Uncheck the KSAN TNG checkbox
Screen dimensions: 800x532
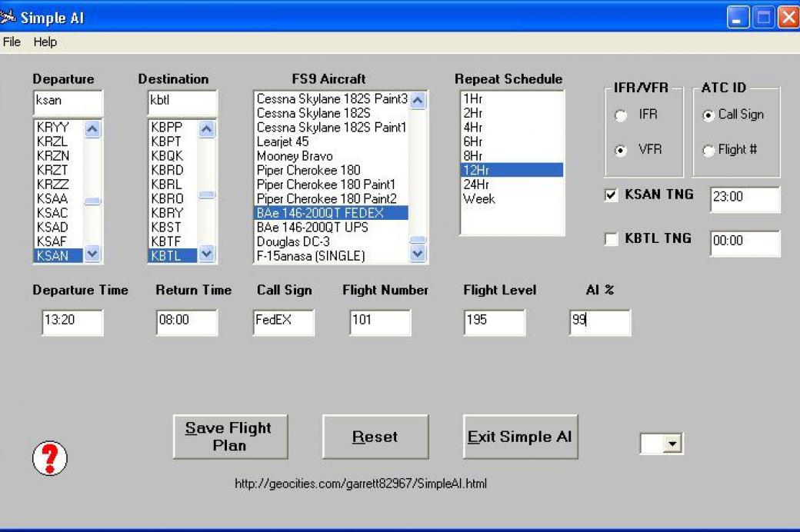[611, 195]
